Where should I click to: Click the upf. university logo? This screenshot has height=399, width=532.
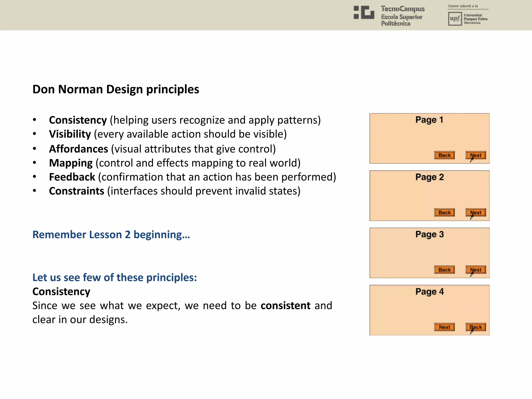coord(455,19)
